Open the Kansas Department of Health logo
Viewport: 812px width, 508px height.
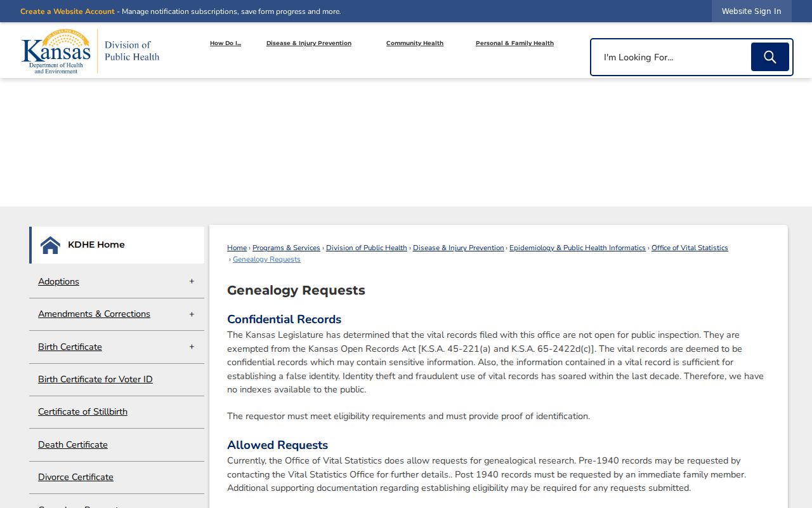(90, 51)
